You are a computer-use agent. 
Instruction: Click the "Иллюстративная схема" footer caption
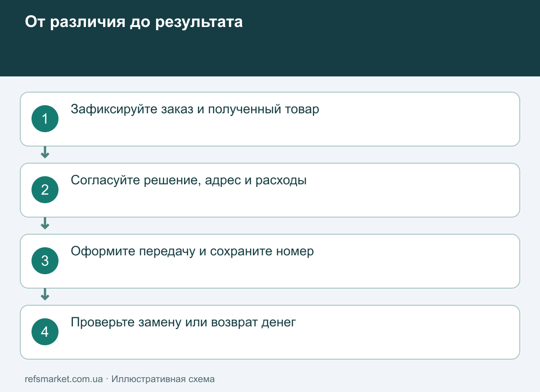coord(163,379)
